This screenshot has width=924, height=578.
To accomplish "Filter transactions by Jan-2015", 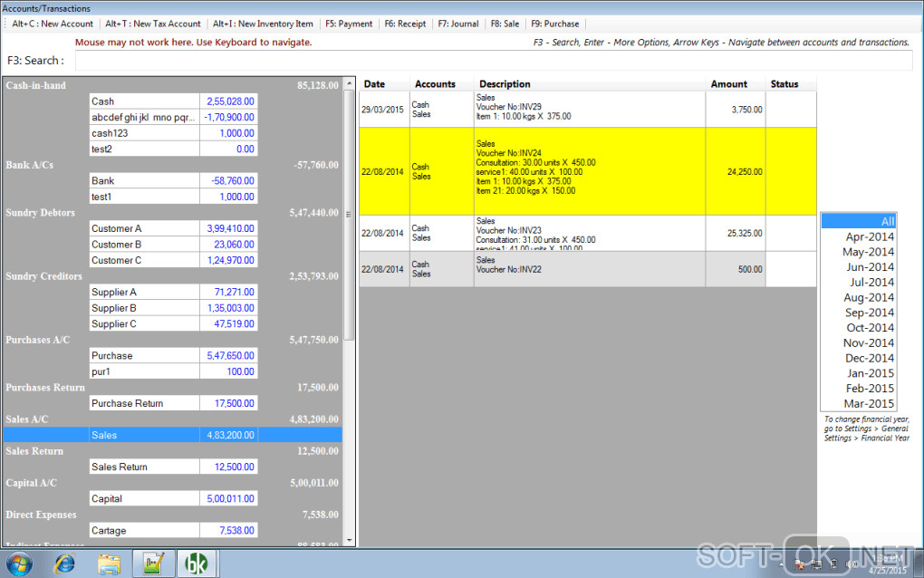I will [x=859, y=373].
